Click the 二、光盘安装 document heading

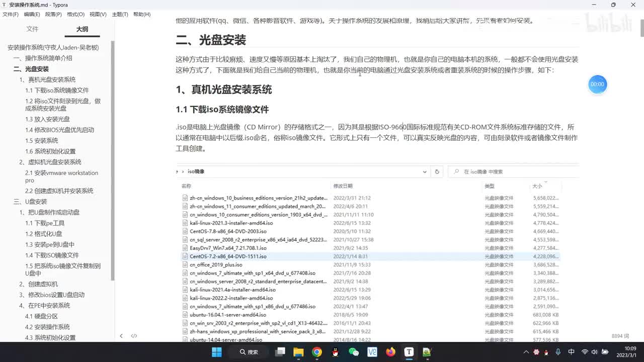211,40
